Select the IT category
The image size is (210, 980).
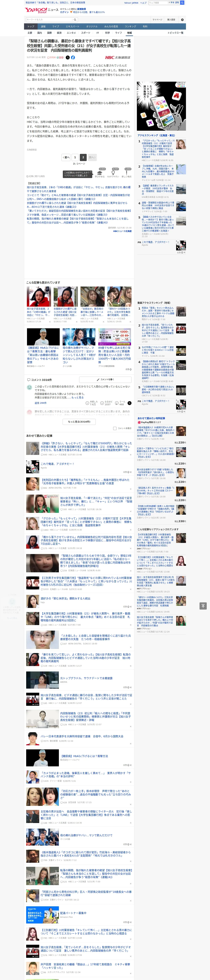point(98,33)
